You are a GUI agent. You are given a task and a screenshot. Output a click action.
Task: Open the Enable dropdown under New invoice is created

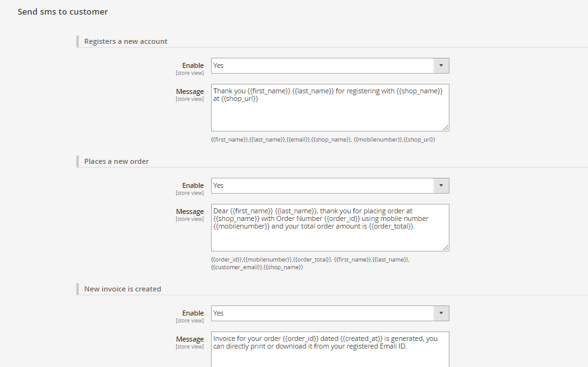tap(329, 313)
